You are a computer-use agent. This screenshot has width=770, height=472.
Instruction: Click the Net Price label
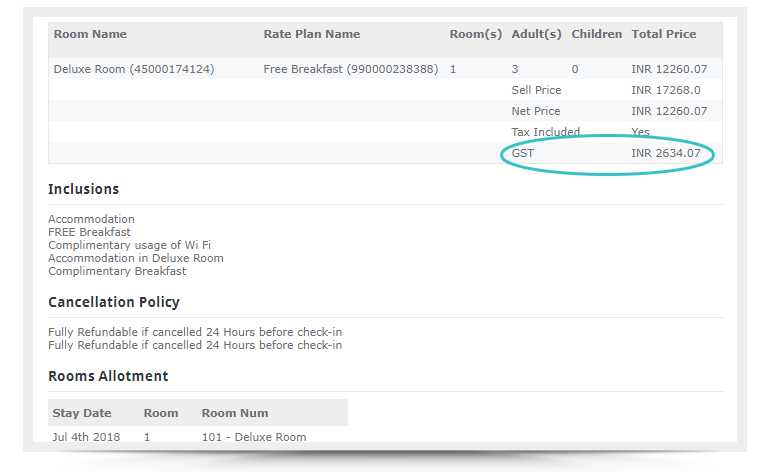coord(535,111)
